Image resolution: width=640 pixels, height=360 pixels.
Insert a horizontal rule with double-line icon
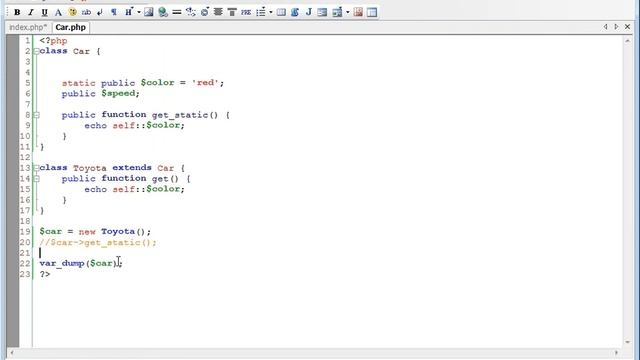tap(177, 12)
